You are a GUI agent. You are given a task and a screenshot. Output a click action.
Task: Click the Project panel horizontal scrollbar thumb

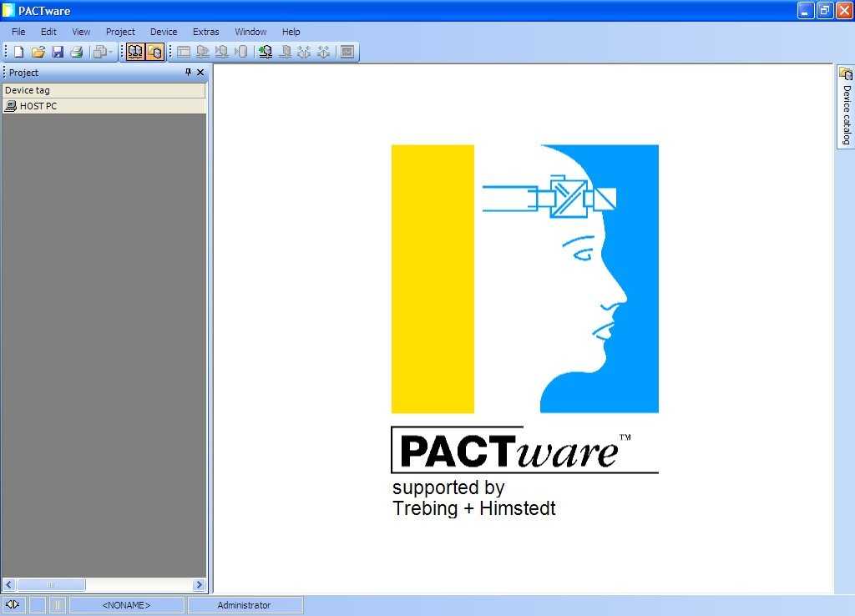coord(51,585)
